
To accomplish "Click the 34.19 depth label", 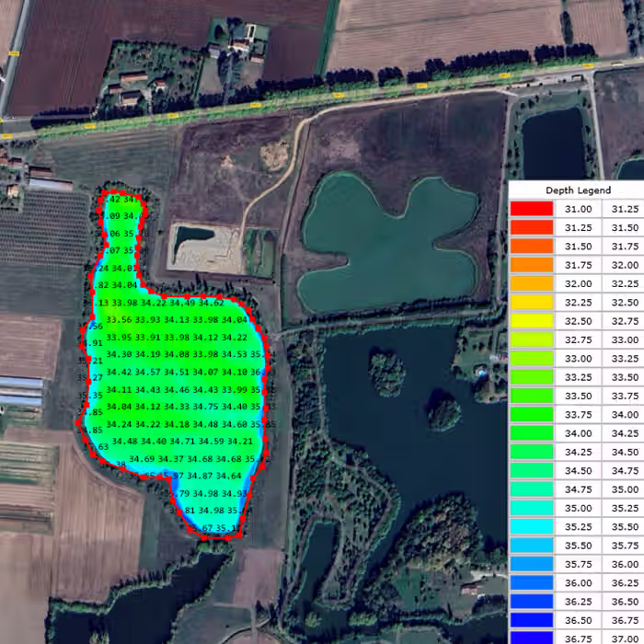I will click(148, 354).
